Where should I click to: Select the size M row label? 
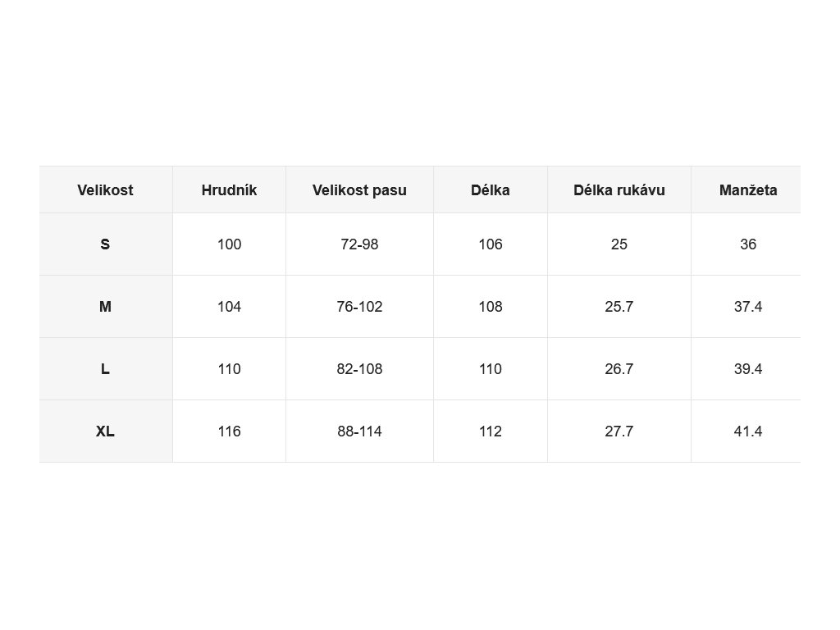(x=106, y=307)
